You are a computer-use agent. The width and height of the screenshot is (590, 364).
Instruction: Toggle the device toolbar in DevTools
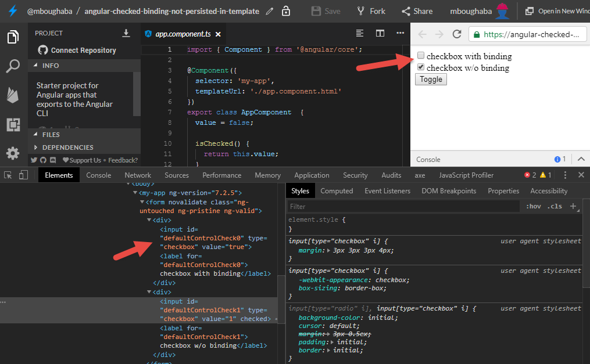point(23,174)
